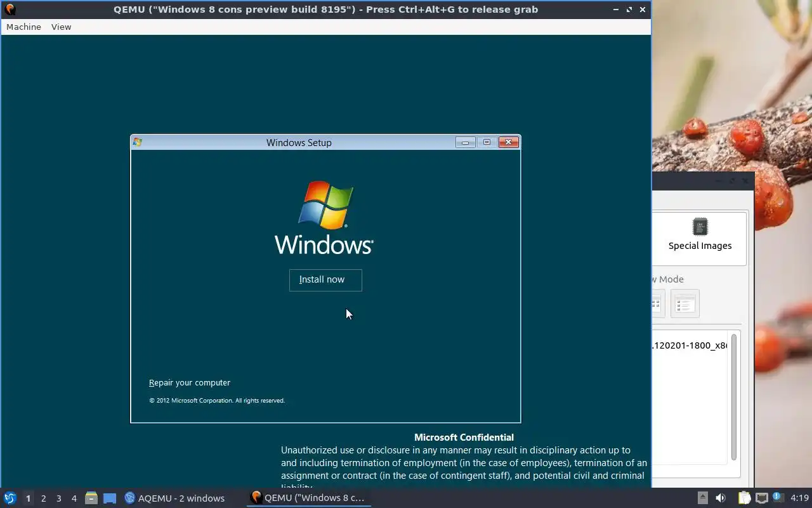The image size is (812, 508).
Task: Switch to workspace 2
Action: [43, 498]
